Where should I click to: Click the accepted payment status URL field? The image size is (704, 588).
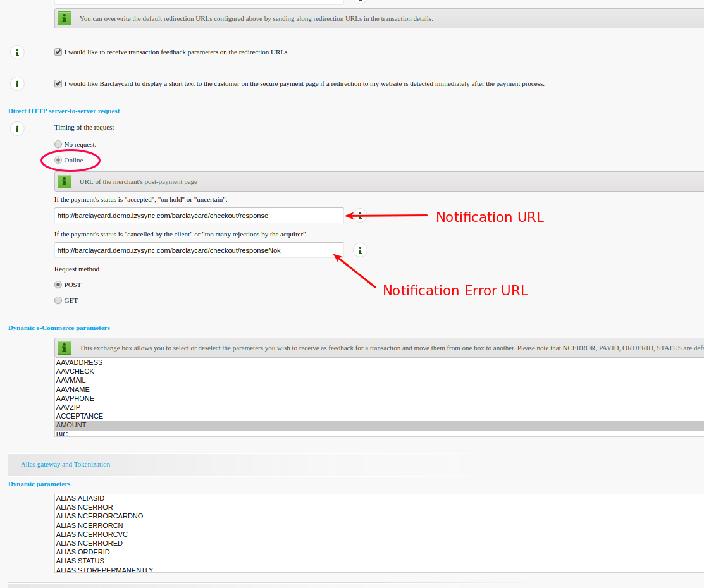point(199,216)
